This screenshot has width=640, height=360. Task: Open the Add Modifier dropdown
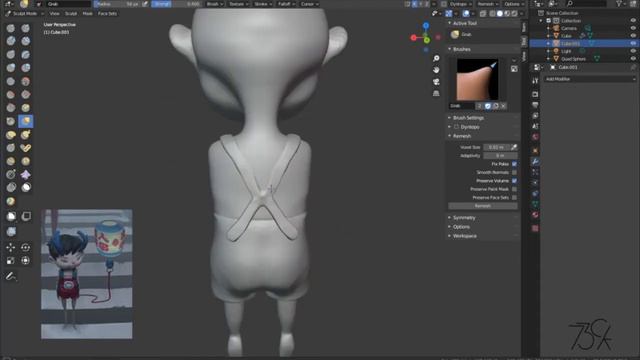(x=590, y=79)
